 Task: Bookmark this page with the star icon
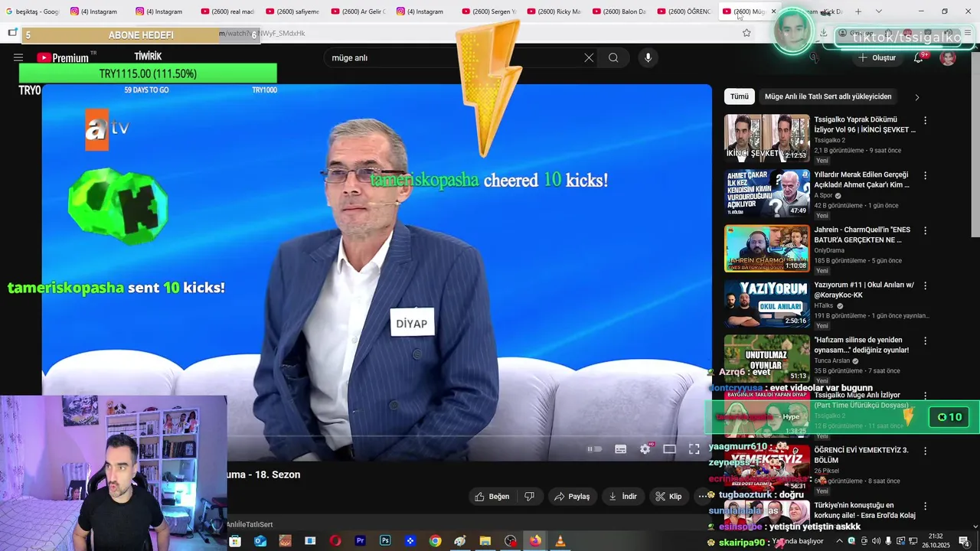(x=746, y=33)
